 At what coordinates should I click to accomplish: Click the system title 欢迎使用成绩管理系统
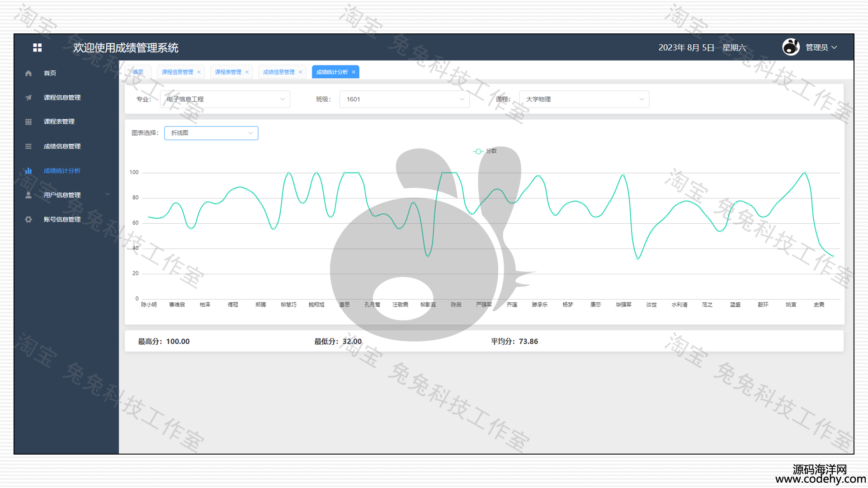(126, 47)
